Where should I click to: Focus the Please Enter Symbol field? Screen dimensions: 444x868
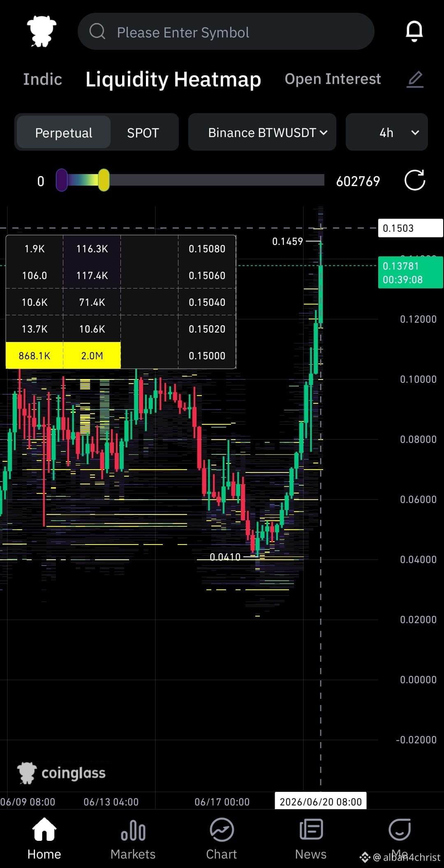tap(226, 31)
